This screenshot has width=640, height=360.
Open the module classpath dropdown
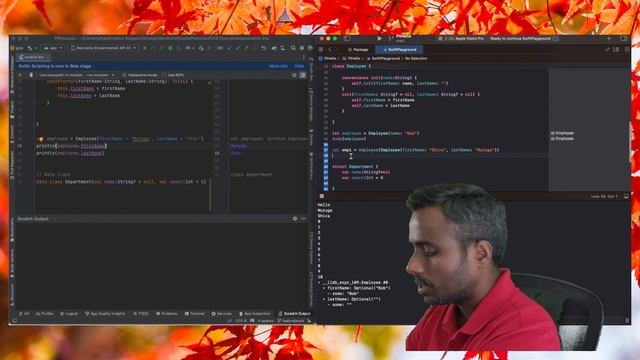pos(100,75)
